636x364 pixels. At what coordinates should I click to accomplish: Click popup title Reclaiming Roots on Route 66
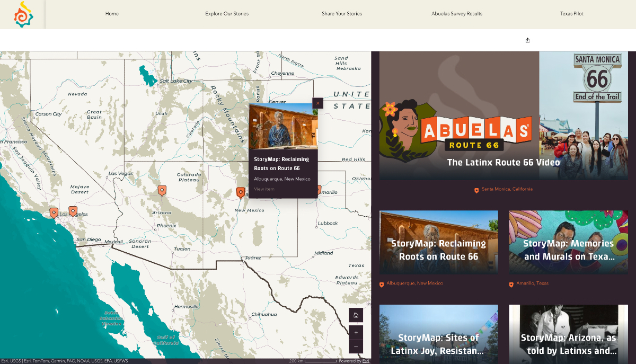click(281, 164)
